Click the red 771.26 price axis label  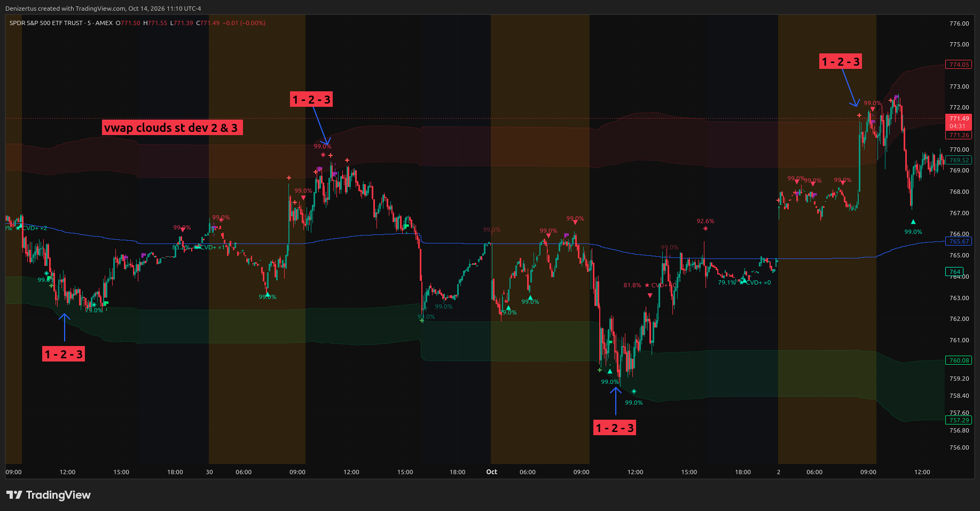[959, 135]
